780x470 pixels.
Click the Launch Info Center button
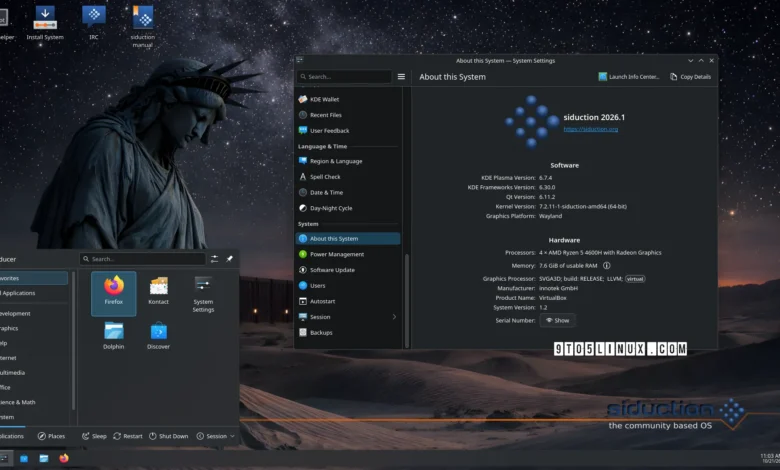pos(629,77)
